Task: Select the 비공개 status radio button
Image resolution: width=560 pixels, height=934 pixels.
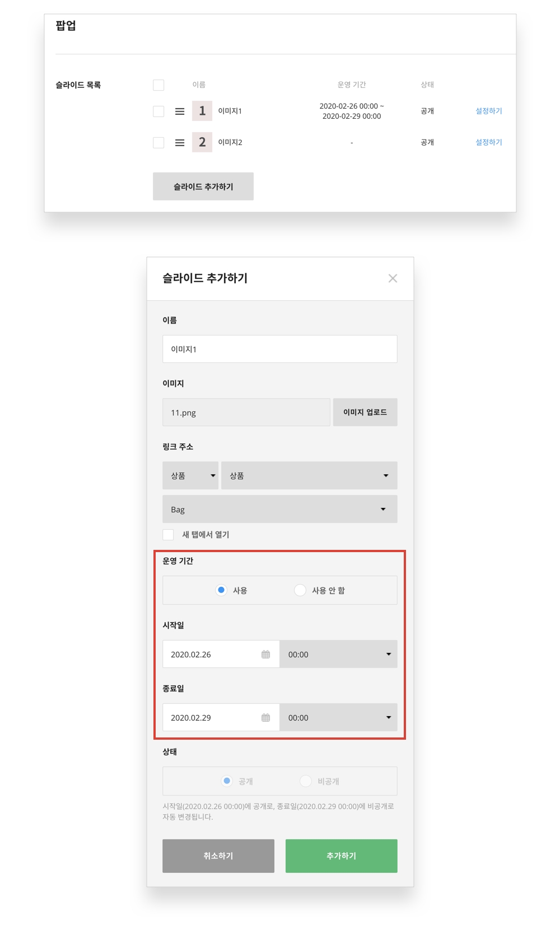Action: (x=306, y=781)
